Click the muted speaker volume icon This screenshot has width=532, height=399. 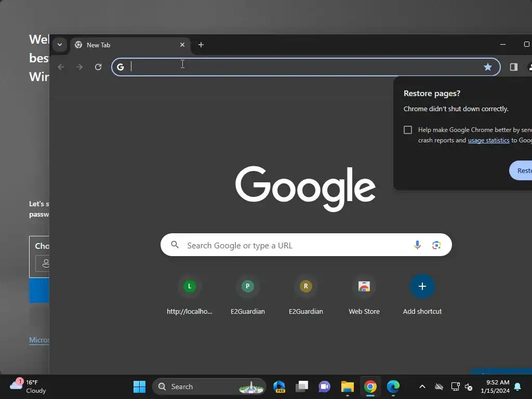coord(469,387)
